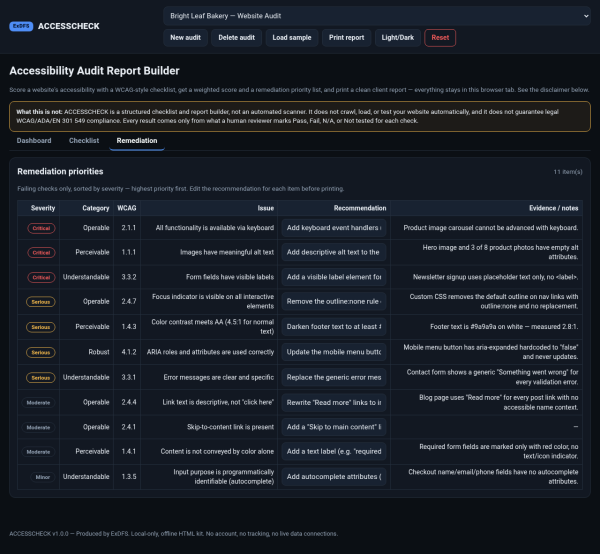Image resolution: width=600 pixels, height=554 pixels.
Task: Edit the 'Update the mobile menu' recommendation
Action: click(x=334, y=352)
